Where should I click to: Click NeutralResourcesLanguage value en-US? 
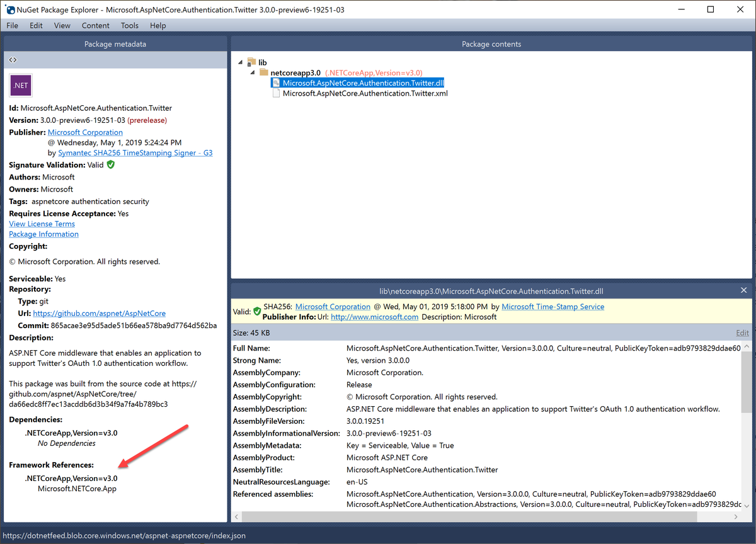357,482
